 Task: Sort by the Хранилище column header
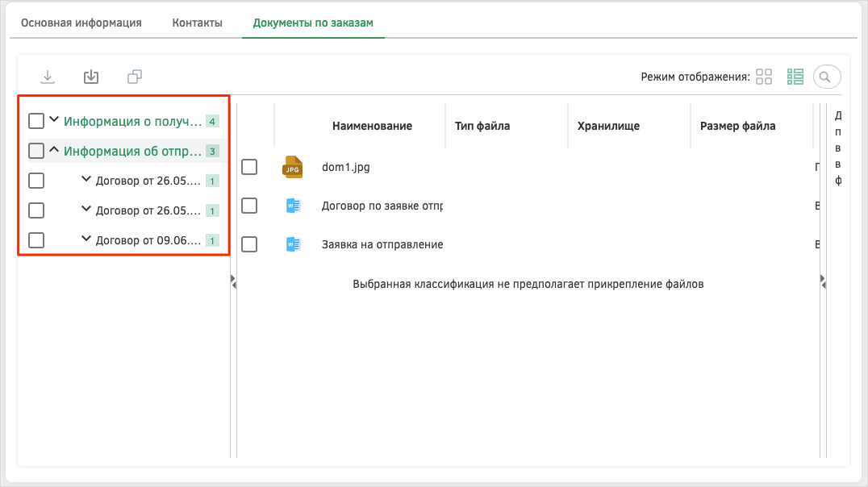click(x=608, y=126)
